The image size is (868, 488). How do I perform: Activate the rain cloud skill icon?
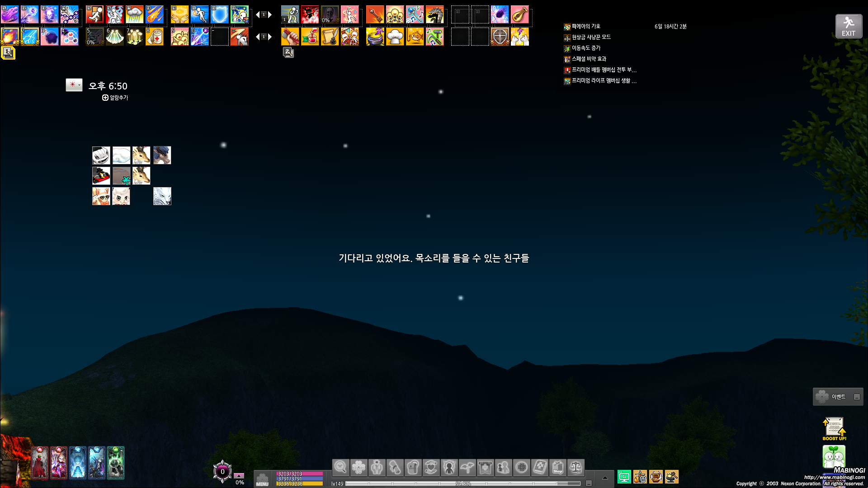(x=135, y=15)
